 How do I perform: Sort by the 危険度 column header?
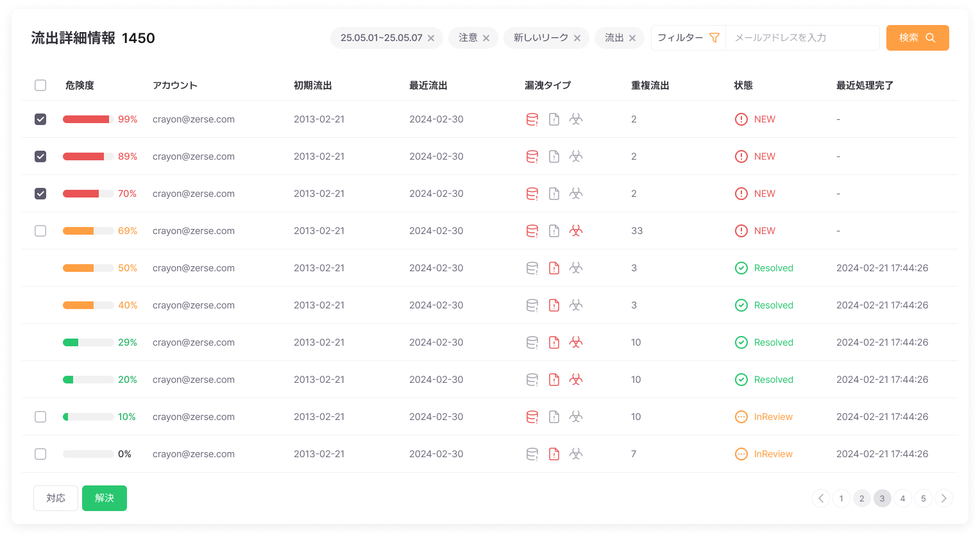coord(80,85)
